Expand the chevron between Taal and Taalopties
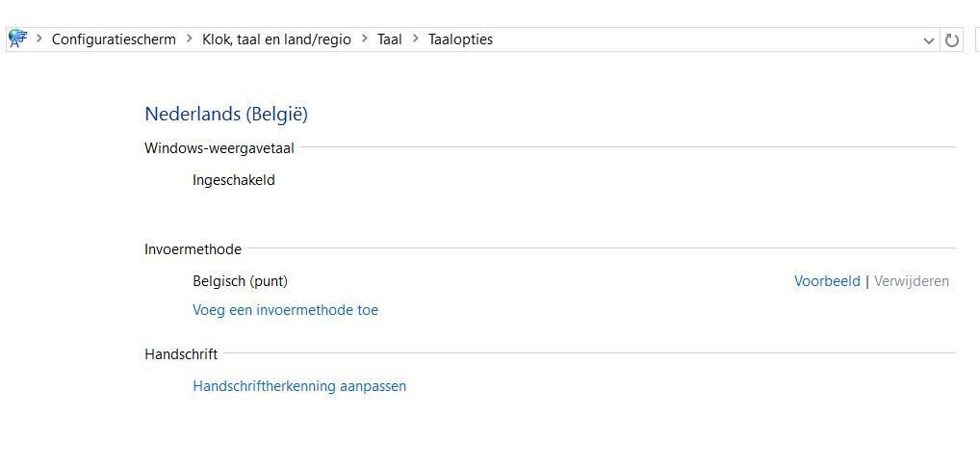Image resolution: width=980 pixels, height=469 pixels. [x=415, y=39]
